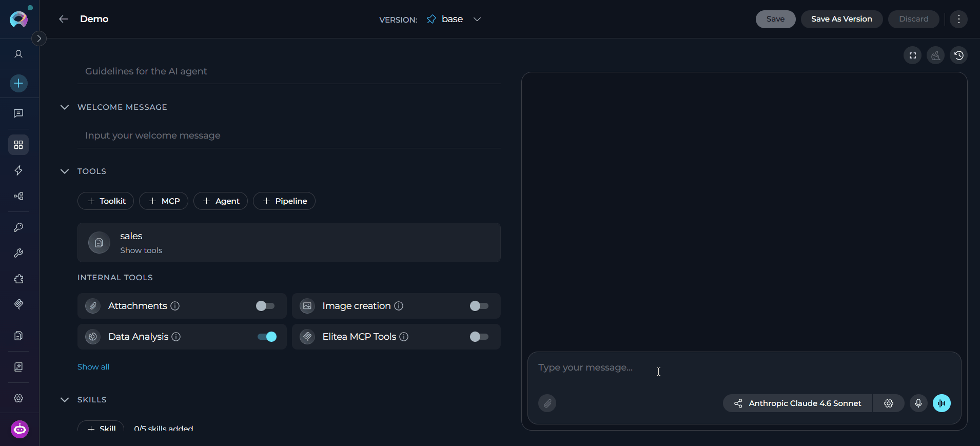This screenshot has width=980, height=446.
Task: Collapse the Welcome Message section
Action: 65,107
